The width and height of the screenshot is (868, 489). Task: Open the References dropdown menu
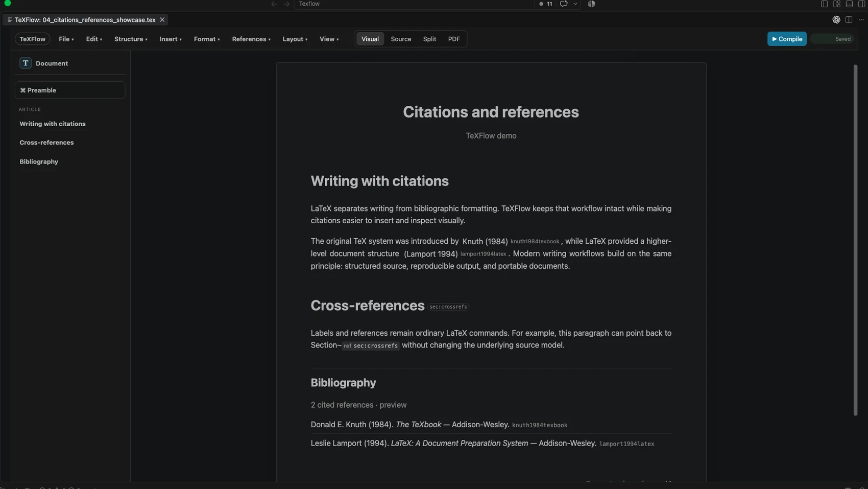(x=251, y=39)
